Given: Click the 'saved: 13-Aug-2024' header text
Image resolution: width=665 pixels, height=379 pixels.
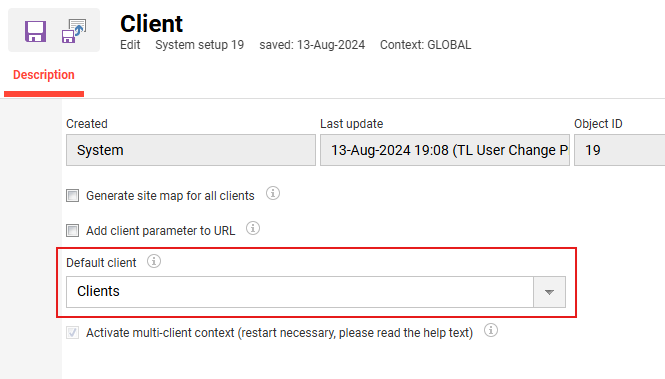Looking at the screenshot, I should click(x=312, y=45).
